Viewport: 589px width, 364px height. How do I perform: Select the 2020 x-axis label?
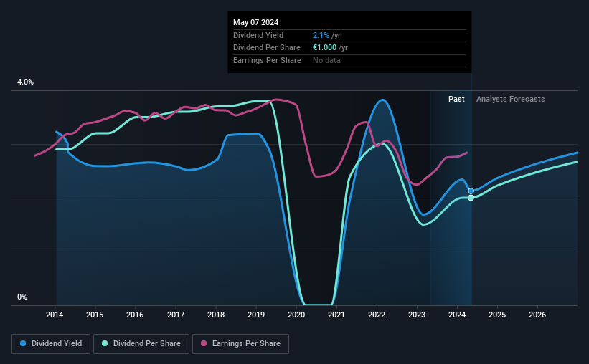pyautogui.click(x=296, y=315)
